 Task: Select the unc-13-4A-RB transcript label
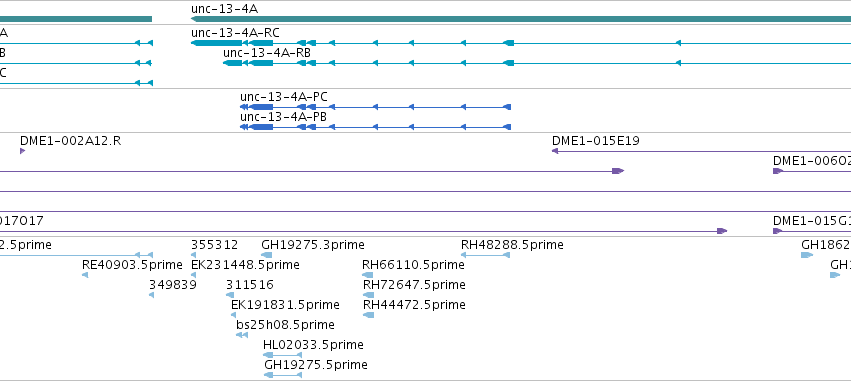(266, 53)
